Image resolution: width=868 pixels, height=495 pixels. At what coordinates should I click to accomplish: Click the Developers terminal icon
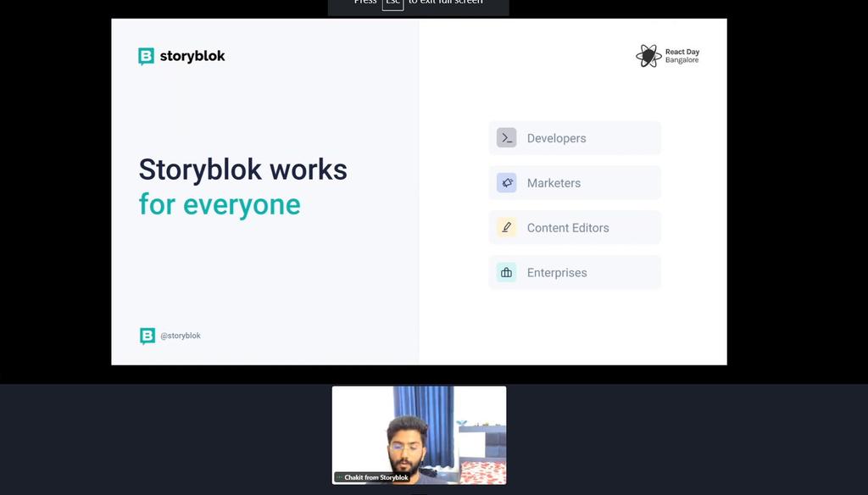pos(507,138)
